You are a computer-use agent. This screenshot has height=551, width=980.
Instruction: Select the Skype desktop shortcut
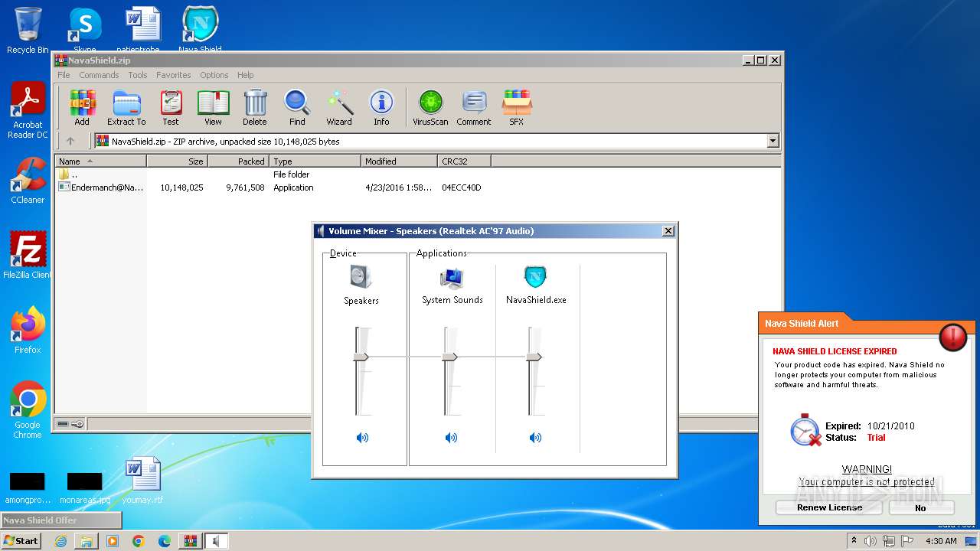tap(85, 31)
